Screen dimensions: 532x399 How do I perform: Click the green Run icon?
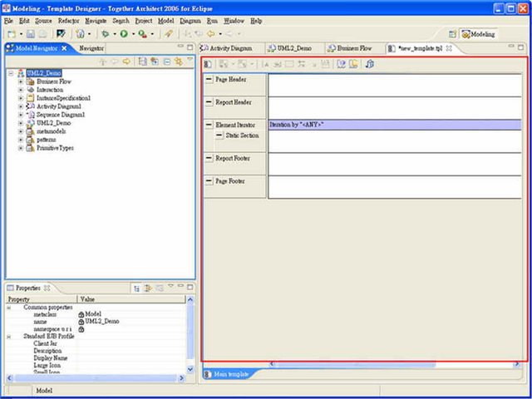[x=124, y=33]
